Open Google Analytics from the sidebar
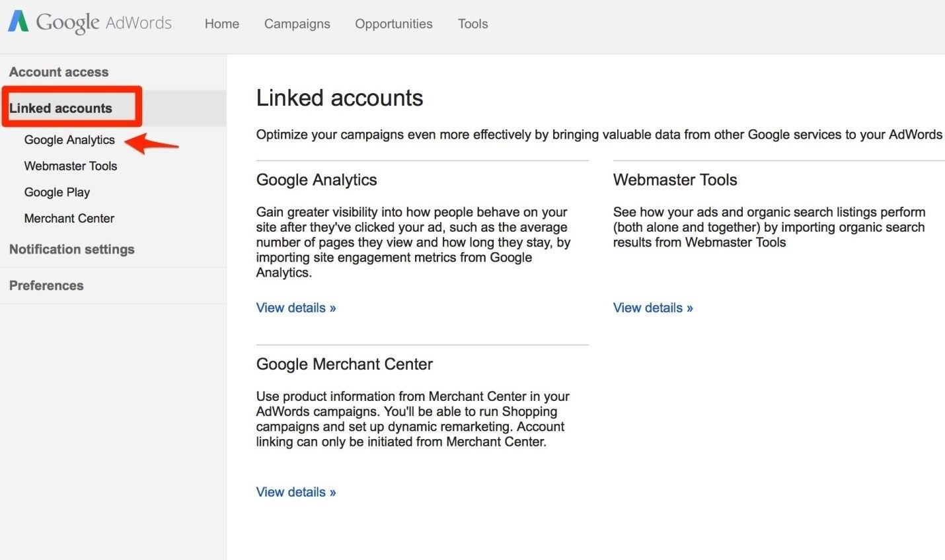Image resolution: width=945 pixels, height=560 pixels. point(69,140)
